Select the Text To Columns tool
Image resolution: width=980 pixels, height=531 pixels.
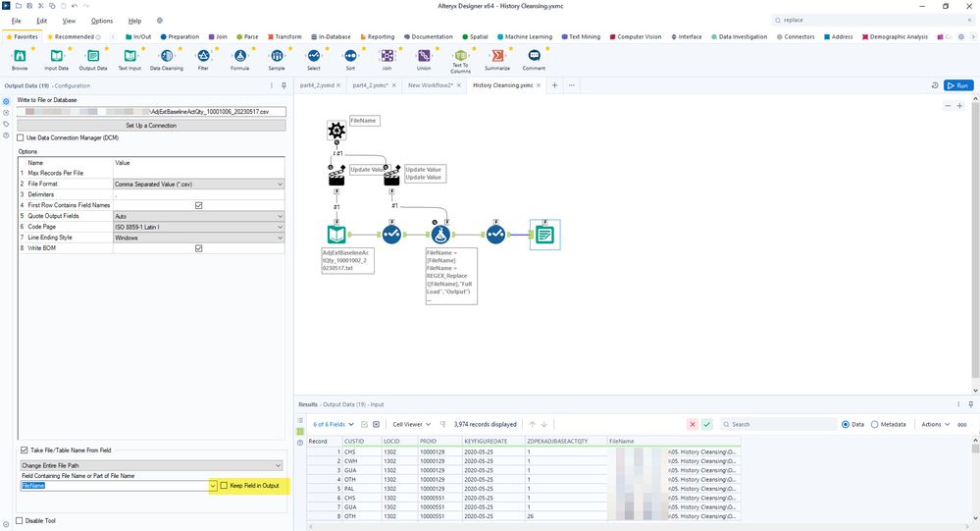click(x=460, y=57)
